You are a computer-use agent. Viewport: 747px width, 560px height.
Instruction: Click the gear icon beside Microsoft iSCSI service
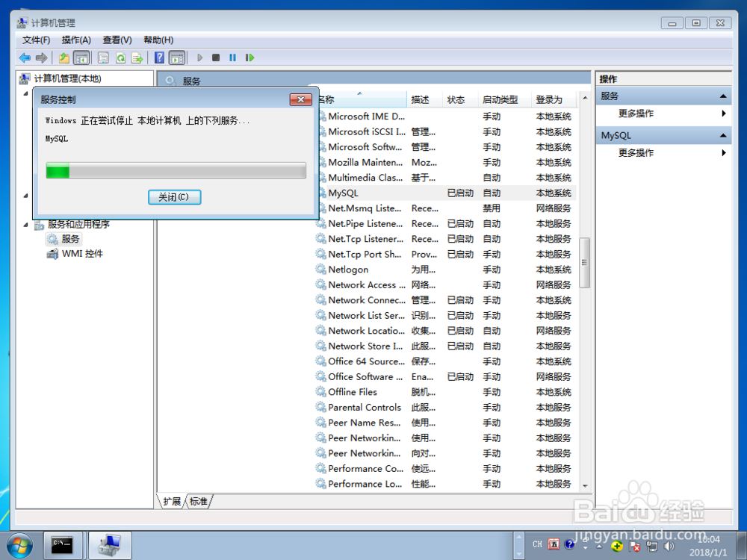tap(321, 131)
